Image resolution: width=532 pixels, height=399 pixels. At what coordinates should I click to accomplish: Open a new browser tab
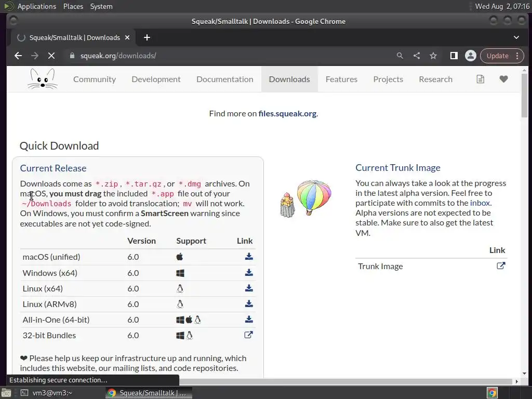point(147,37)
